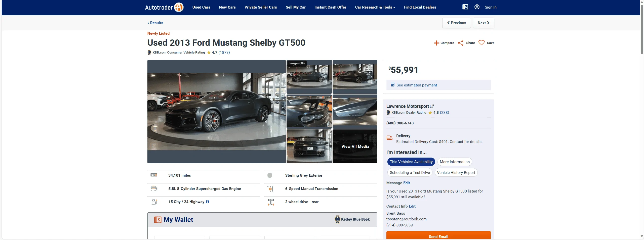Viewport: 644px width, 240px height.
Task: Open the top-right side view thumbnail
Action: pos(355,77)
